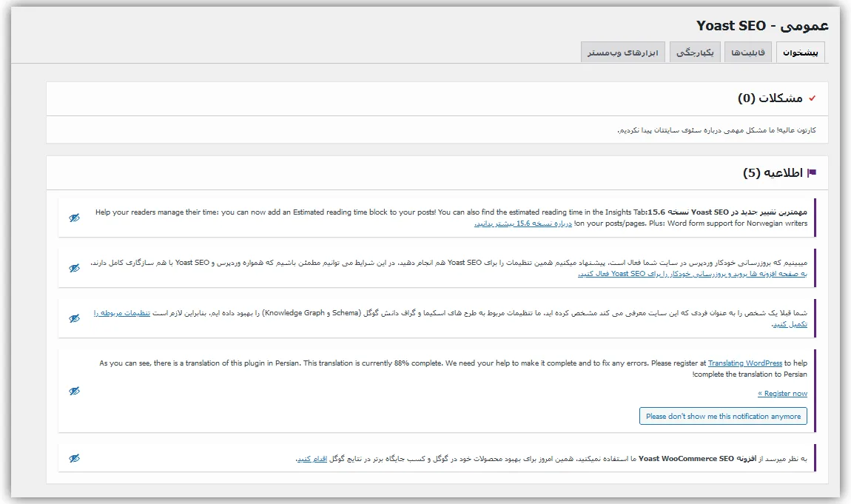
Task: Click the Yoast SEO - عمومی page title
Action: 762,26
